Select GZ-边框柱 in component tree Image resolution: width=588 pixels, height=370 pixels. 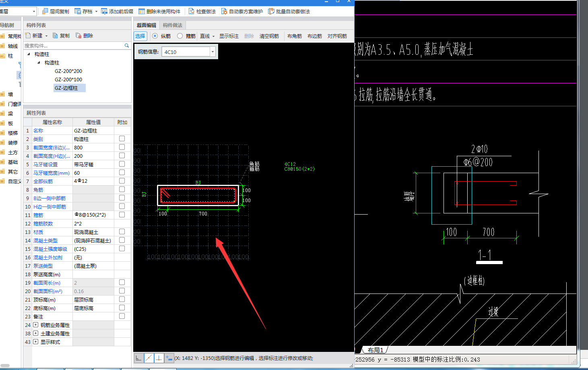pos(70,88)
